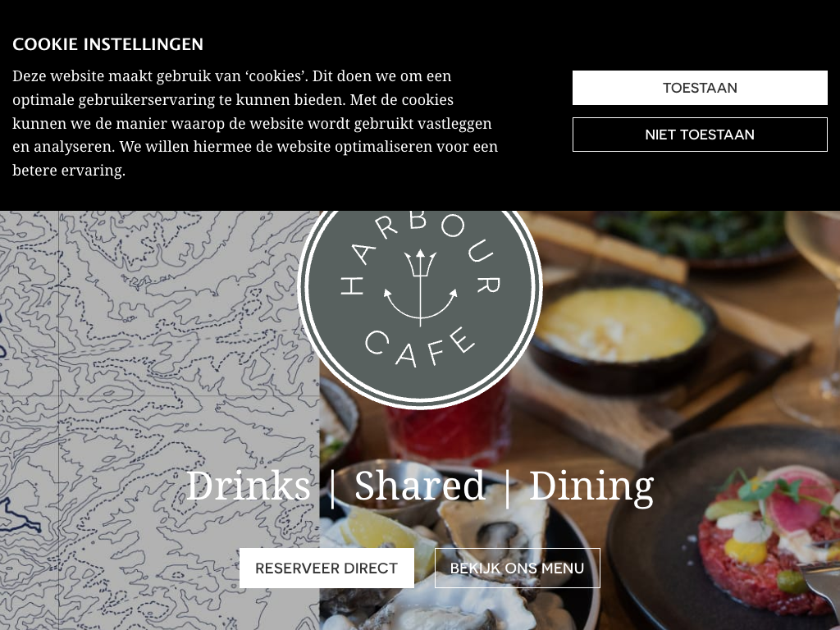Click the topographic map illustration panel
The width and height of the screenshot is (840, 630).
click(x=160, y=421)
